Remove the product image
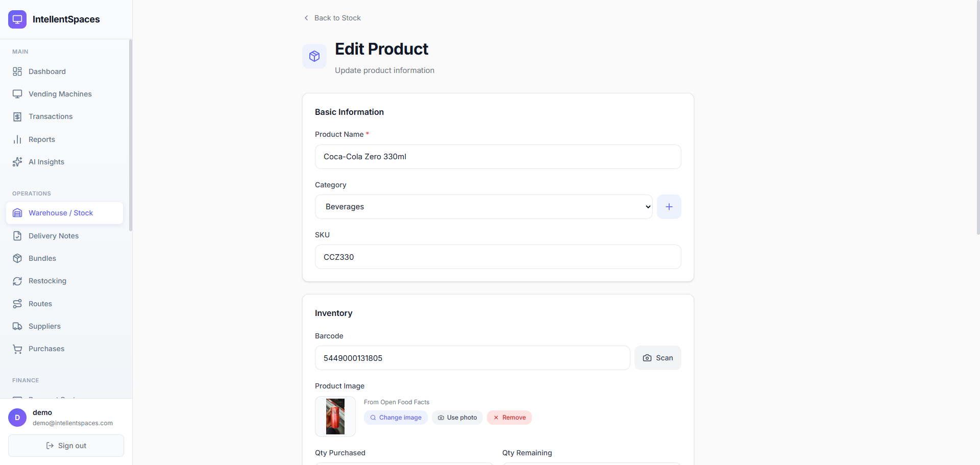Viewport: 980px width, 465px height. click(509, 418)
